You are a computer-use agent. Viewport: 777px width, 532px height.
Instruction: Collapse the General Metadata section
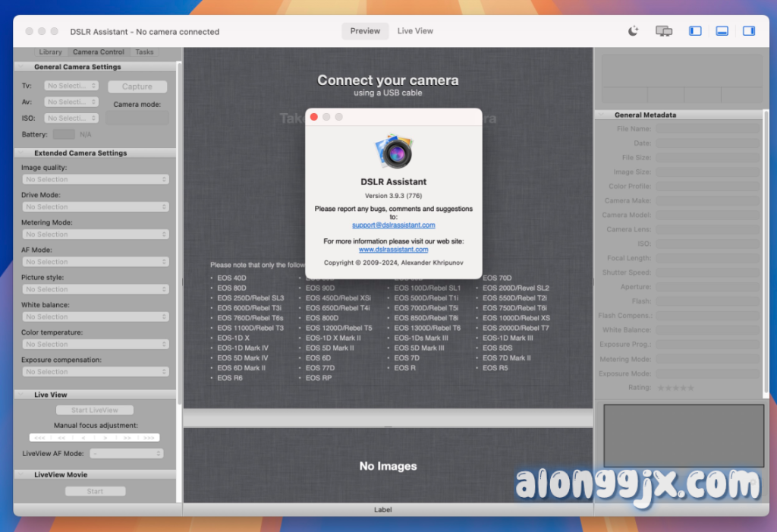[x=601, y=115]
